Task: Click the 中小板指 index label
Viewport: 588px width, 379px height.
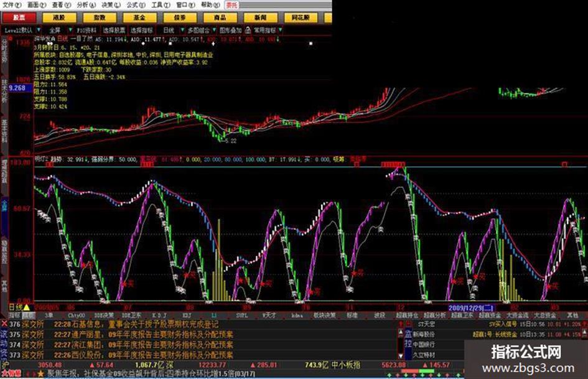Action: point(346,365)
